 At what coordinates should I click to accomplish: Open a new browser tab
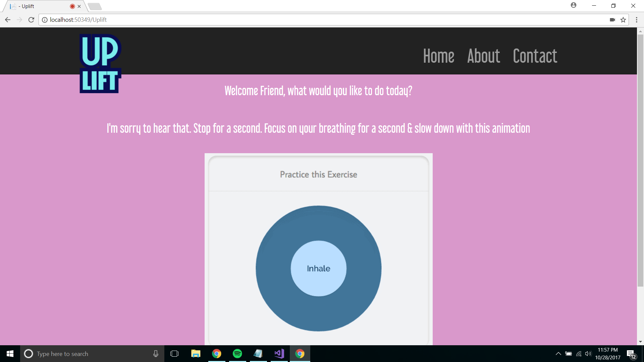coord(95,6)
